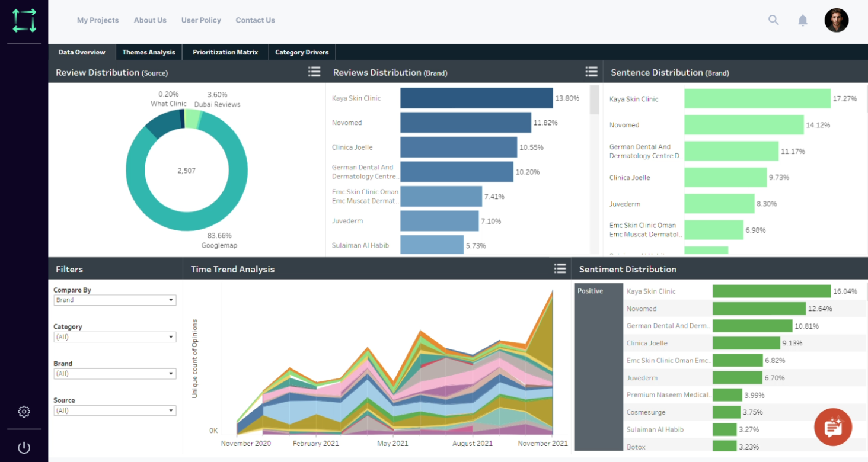
Task: Click the Reviews Distribution panel scrollbar
Action: [594, 100]
